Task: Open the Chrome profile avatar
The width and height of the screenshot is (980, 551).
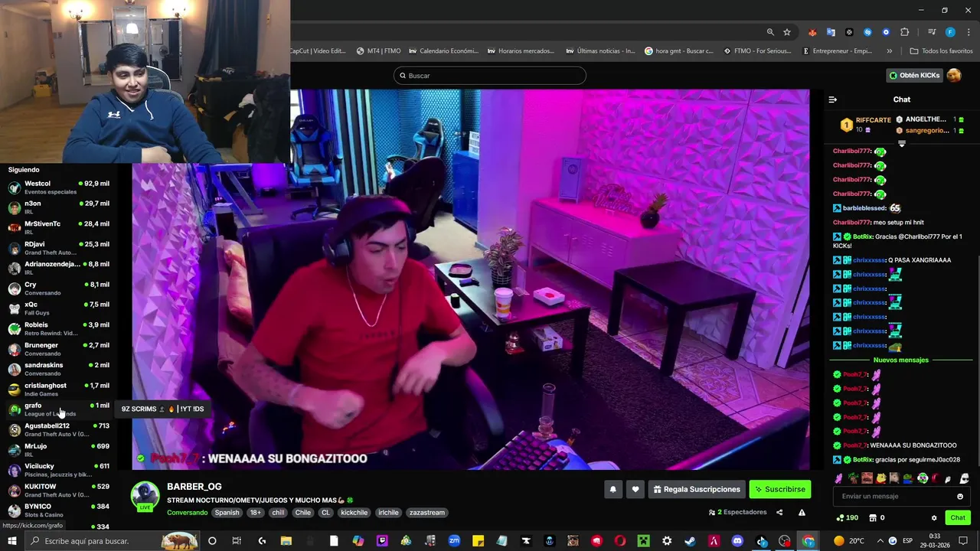Action: click(950, 32)
